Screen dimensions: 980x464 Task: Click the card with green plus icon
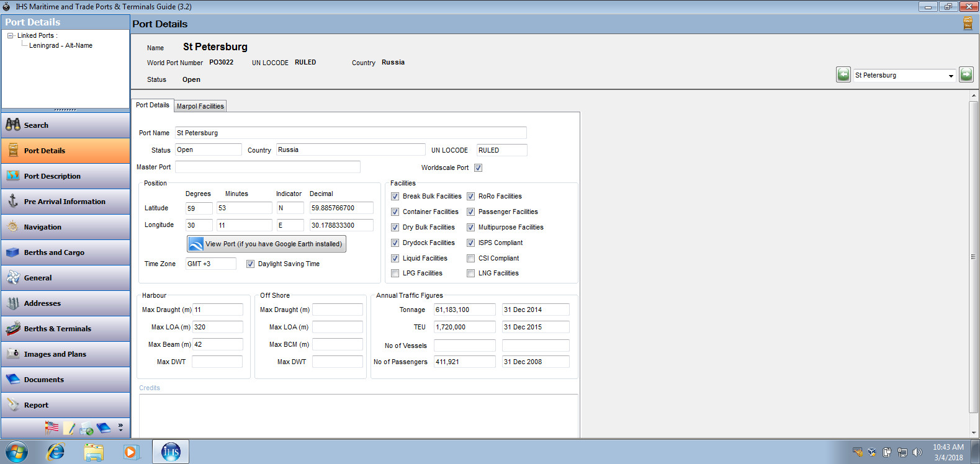[x=86, y=429]
